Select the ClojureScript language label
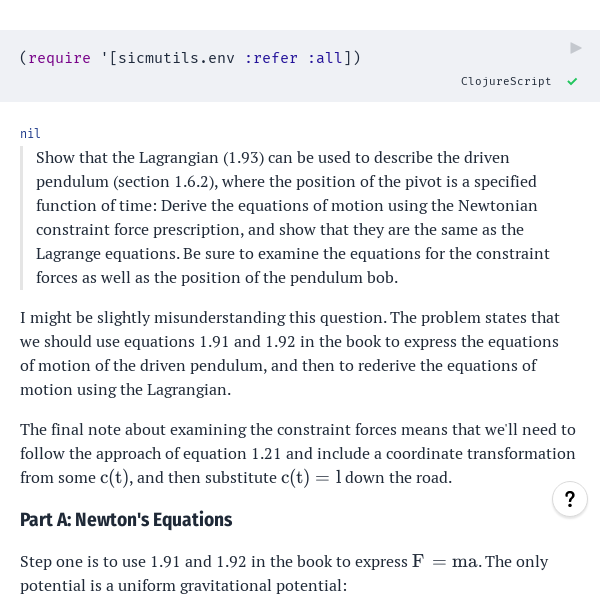The width and height of the screenshot is (600, 600). click(x=506, y=82)
